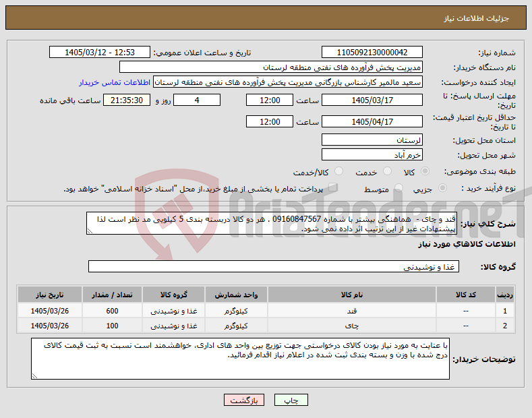Toggle the treasury bonds payment checkbox
This screenshot has height=418, width=532.
pos(333,187)
